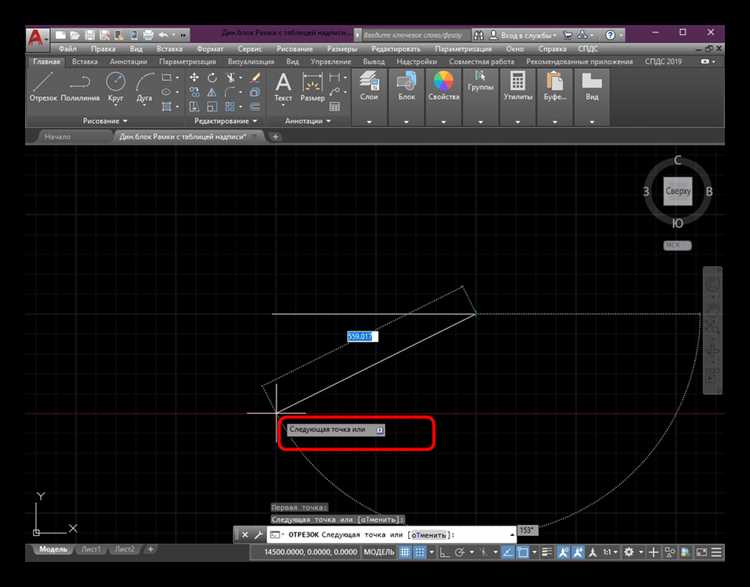Open workspace gear dropdown in status bar

coord(641,552)
